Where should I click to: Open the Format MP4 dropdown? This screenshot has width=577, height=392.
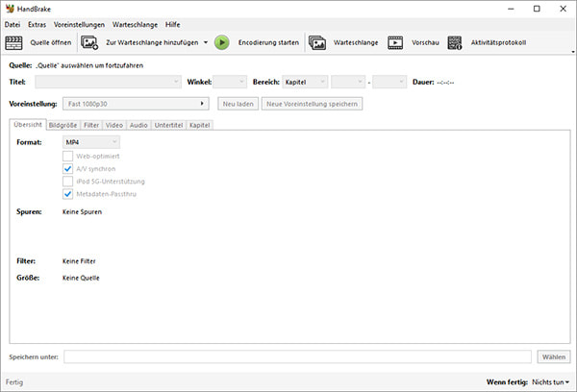(91, 142)
